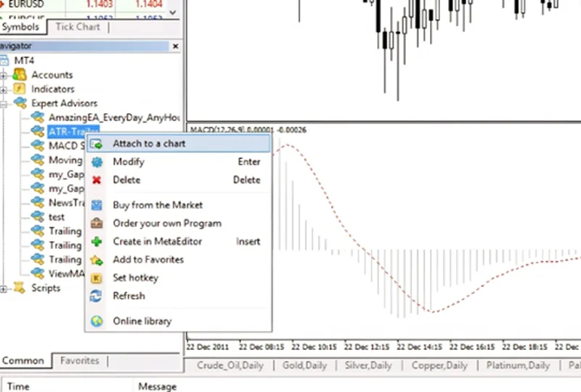Screen dimensions: 581x392
Task: Open the Silver,Daily chart tab
Action: [368, 365]
